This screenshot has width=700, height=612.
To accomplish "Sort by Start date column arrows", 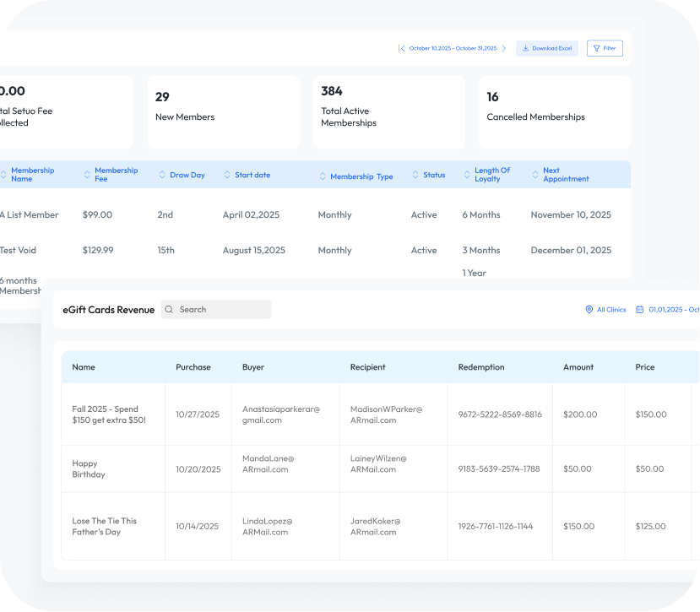I will [227, 175].
